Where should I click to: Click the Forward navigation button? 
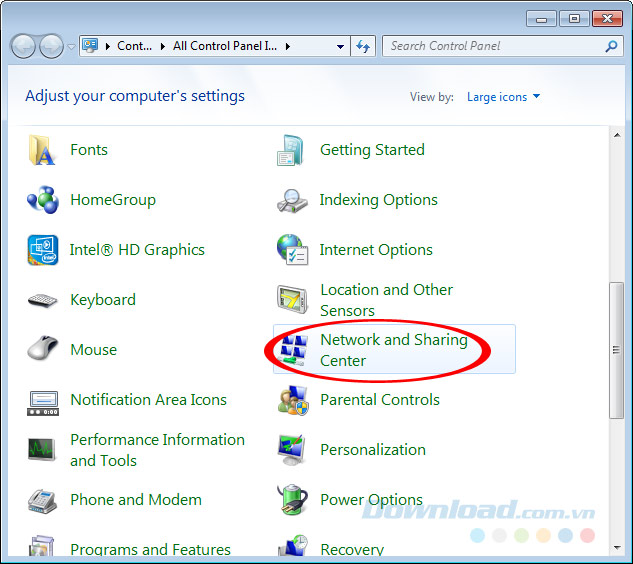point(51,46)
